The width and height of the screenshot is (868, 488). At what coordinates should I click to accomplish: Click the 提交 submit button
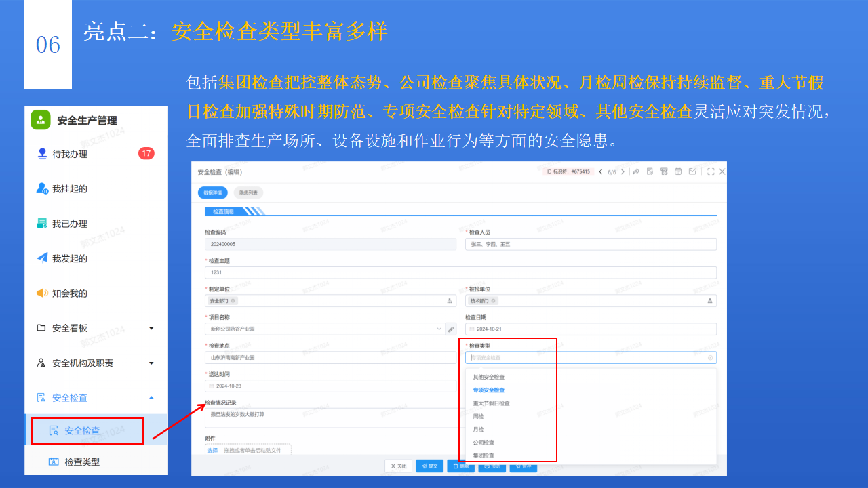click(x=429, y=466)
